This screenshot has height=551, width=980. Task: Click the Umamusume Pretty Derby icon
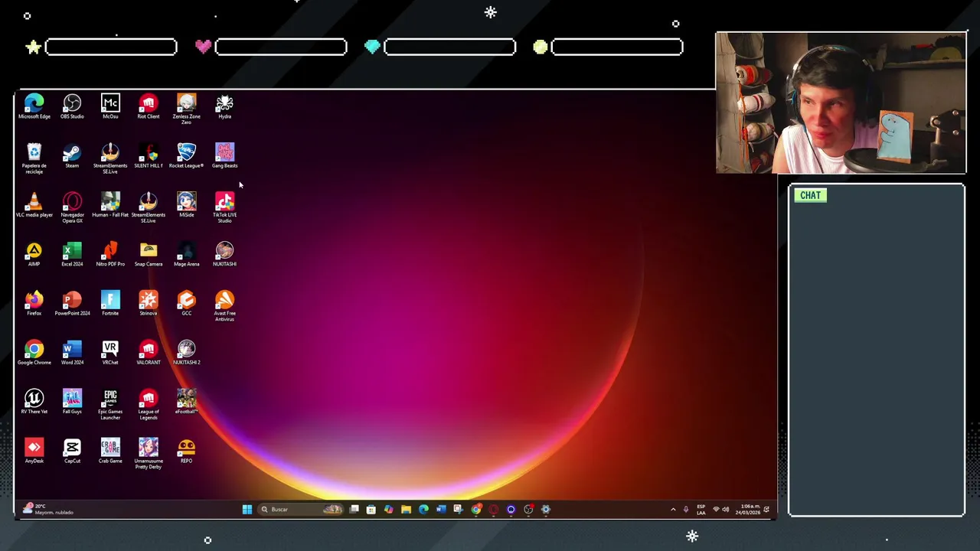coord(149,454)
